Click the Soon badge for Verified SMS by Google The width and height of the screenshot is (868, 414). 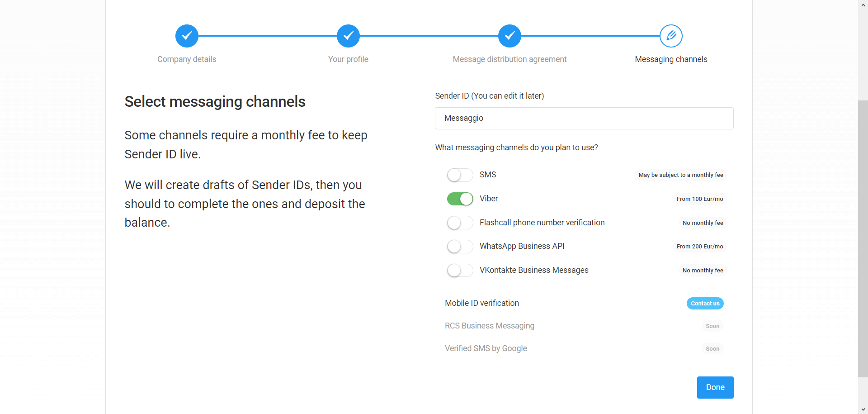tap(712, 349)
